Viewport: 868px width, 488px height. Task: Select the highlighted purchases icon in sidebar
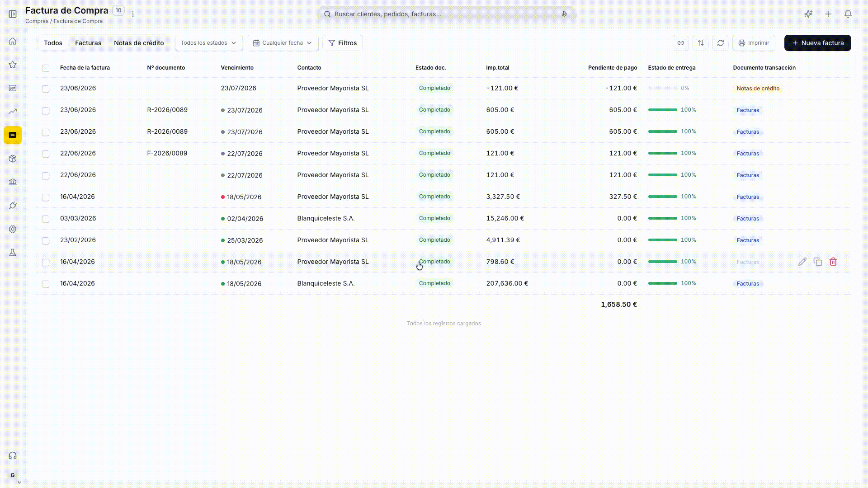click(x=13, y=135)
